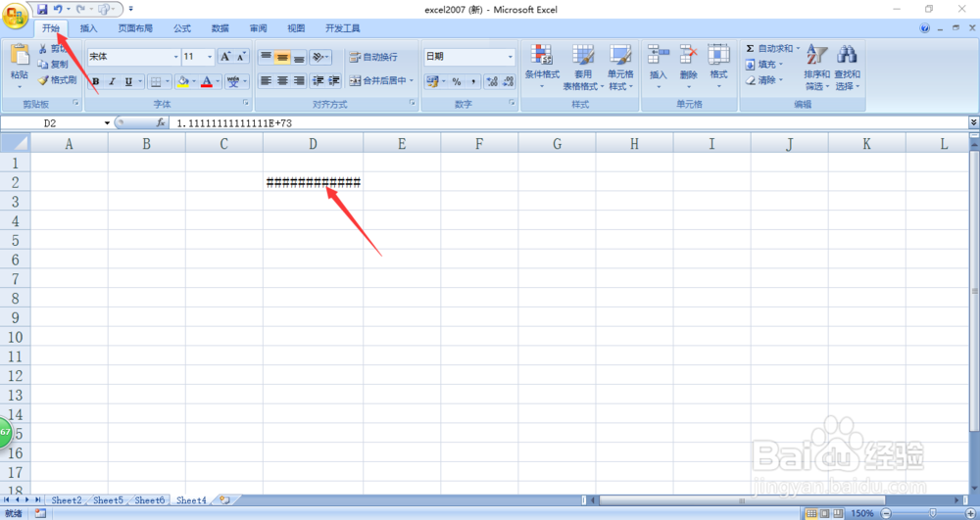Click the increase decimal button
This screenshot has width=980, height=520.
[x=492, y=81]
